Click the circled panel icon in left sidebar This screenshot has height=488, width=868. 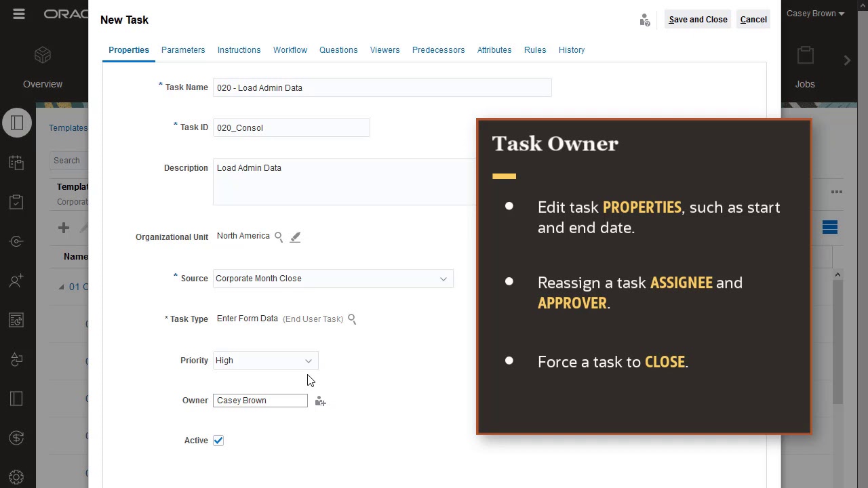[x=17, y=123]
